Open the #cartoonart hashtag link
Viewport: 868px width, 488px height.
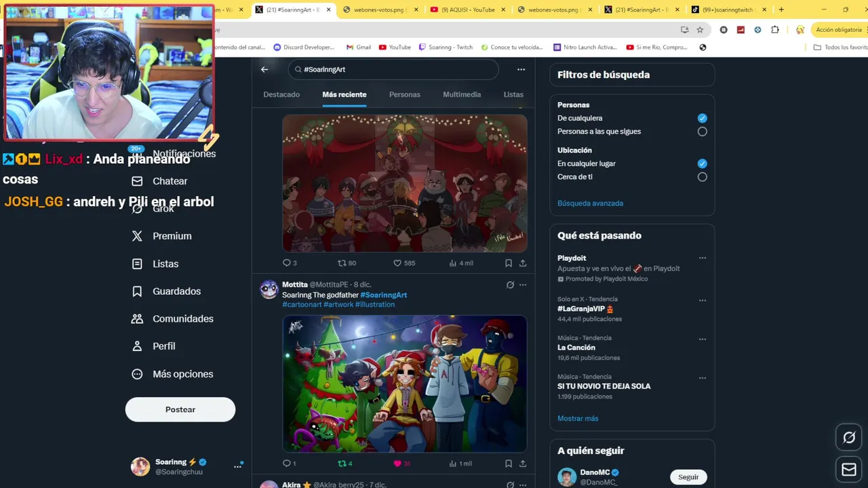tap(302, 304)
